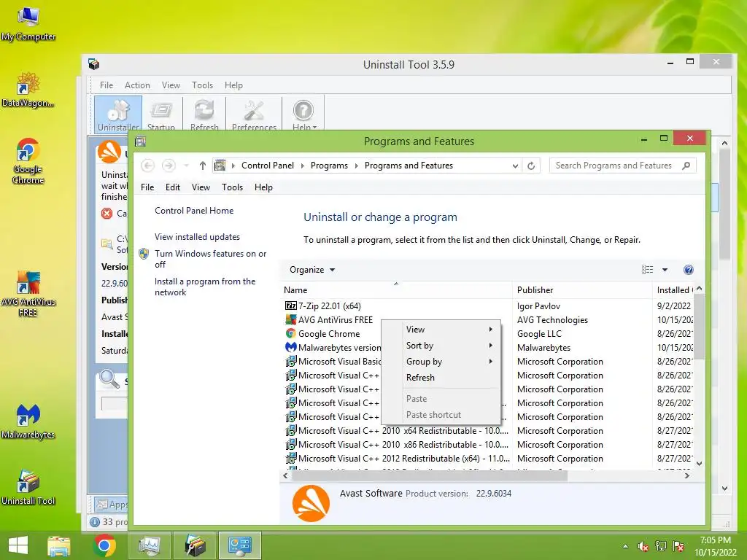This screenshot has height=560, width=747.
Task: Open Uninstall Tool desktop shortcut
Action: coord(28,486)
